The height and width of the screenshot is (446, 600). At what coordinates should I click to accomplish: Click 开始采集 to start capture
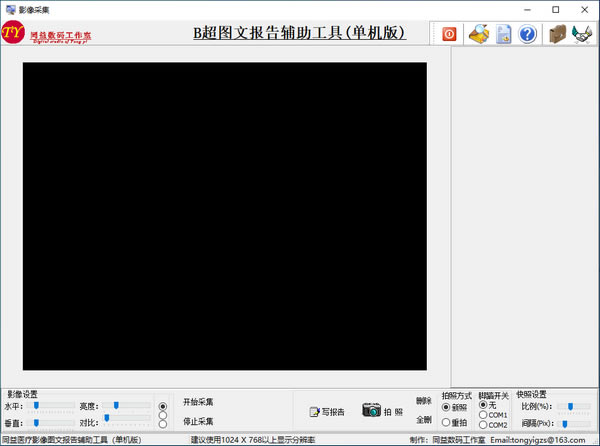(198, 402)
